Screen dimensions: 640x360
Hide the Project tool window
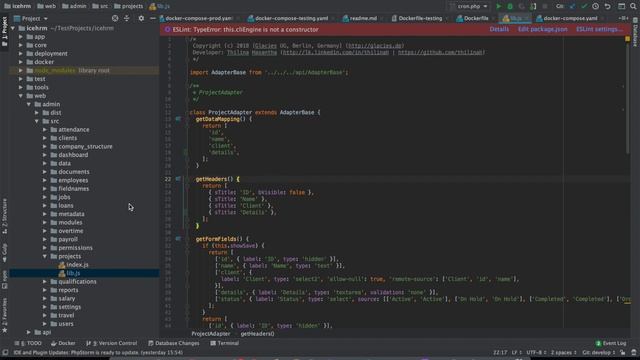tap(153, 18)
